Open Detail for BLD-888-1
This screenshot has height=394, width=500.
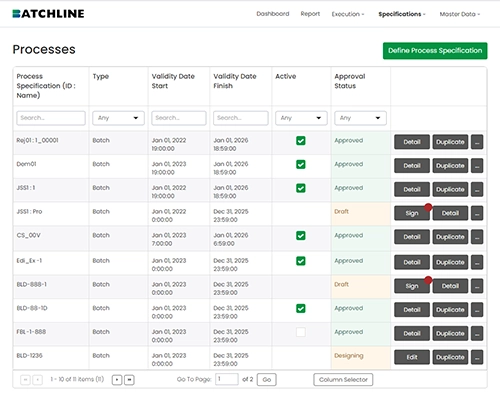point(450,286)
